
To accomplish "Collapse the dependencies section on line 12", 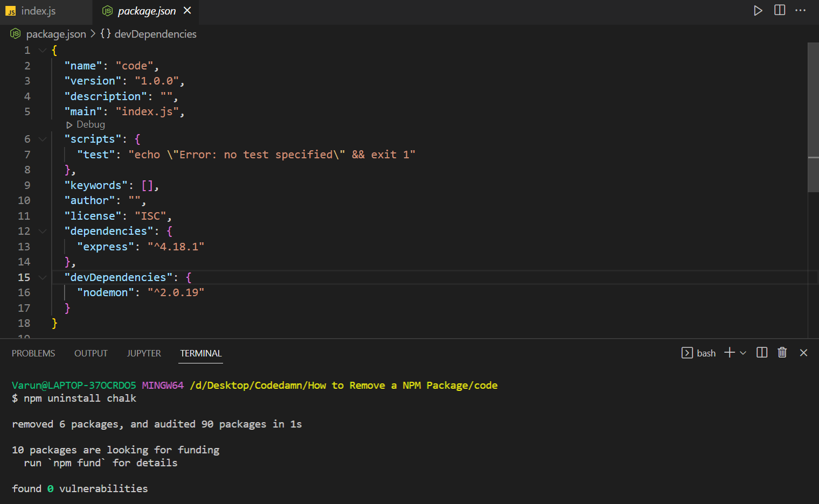I will (42, 231).
